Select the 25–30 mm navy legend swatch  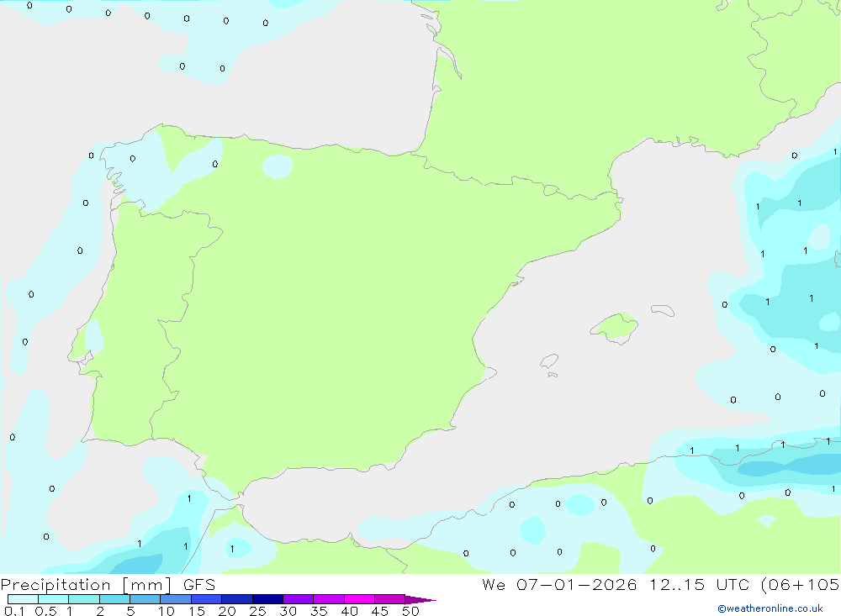(267, 599)
